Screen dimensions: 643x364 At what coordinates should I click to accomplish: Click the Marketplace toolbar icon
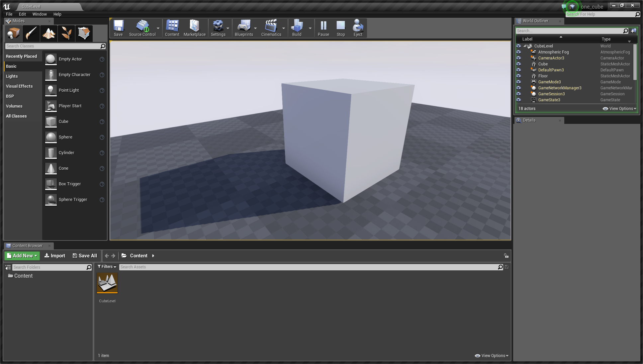pos(194,28)
